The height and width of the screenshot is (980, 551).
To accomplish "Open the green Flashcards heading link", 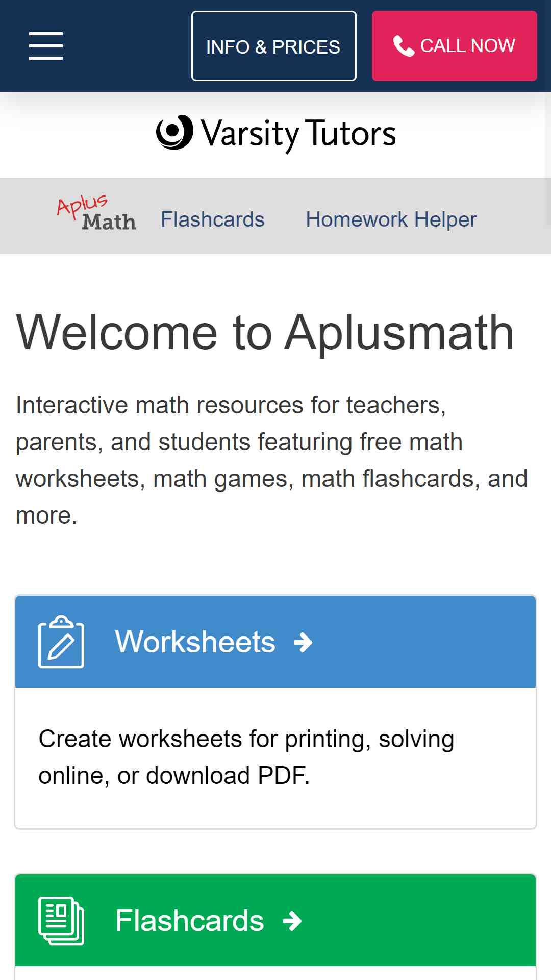I will click(190, 921).
